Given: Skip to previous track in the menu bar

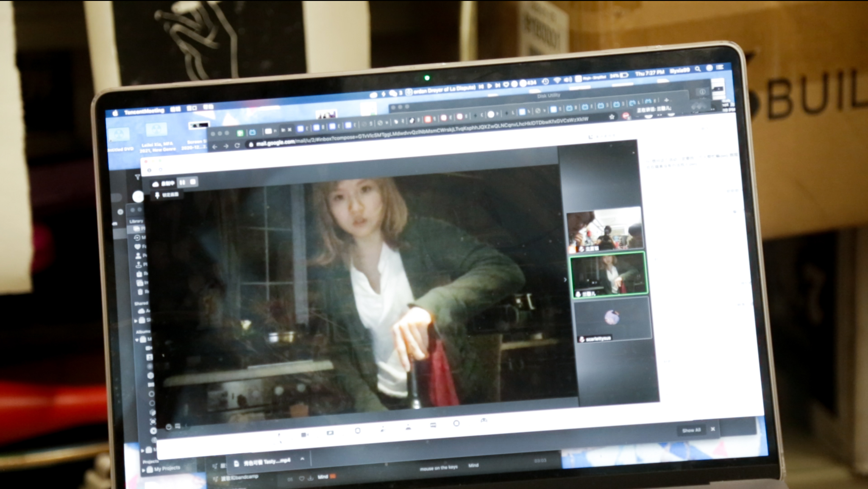Looking at the screenshot, I should (x=481, y=86).
